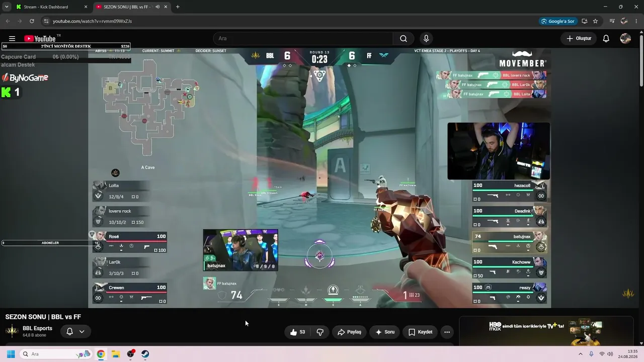The width and height of the screenshot is (644, 362).
Task: Show hidden system tray icons
Action: pyautogui.click(x=580, y=354)
